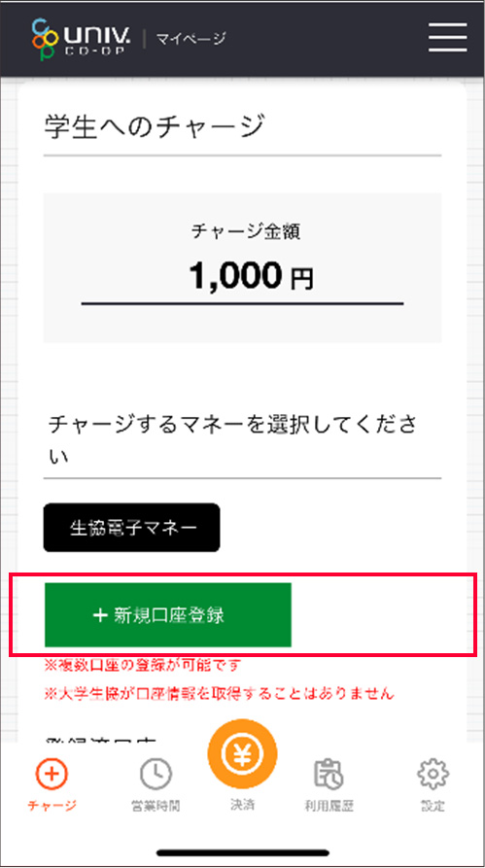Switch to the 利用履歴 tab label

point(329,806)
